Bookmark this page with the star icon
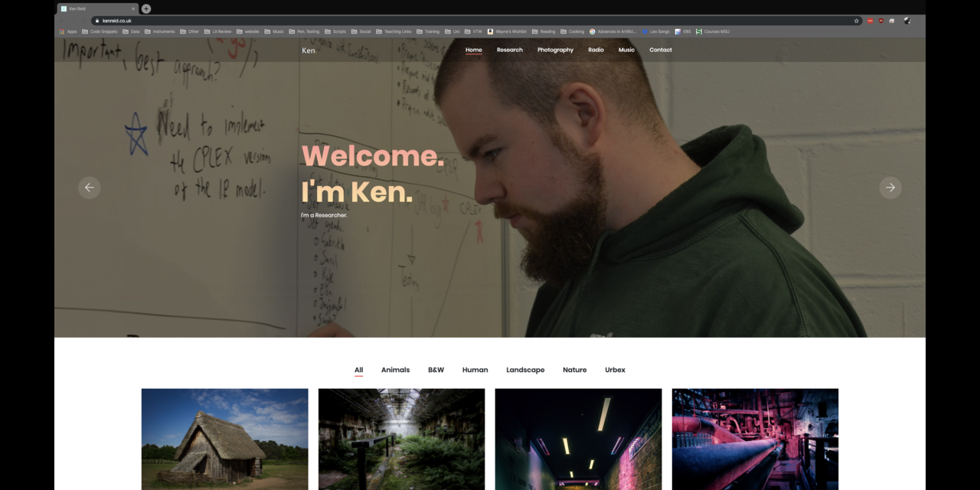980x490 pixels. coord(857,21)
